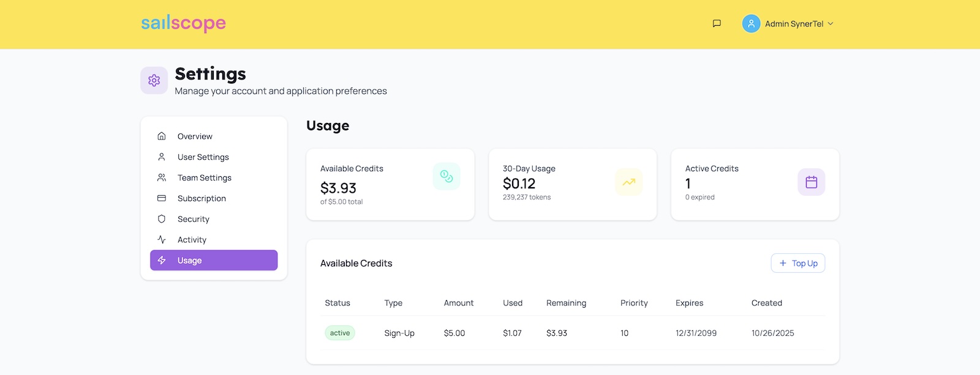Click the coins icon in Available Credits card
This screenshot has width=980, height=375.
pyautogui.click(x=447, y=177)
